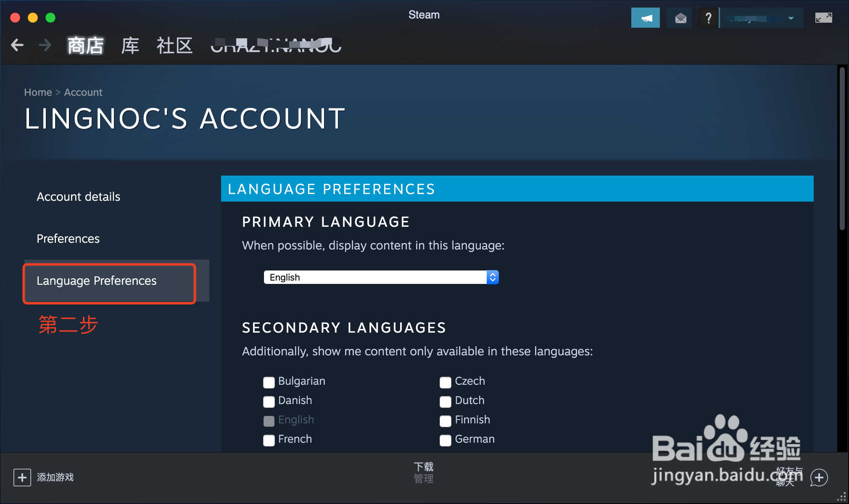Enable Bulgarian secondary language checkbox

(x=269, y=381)
